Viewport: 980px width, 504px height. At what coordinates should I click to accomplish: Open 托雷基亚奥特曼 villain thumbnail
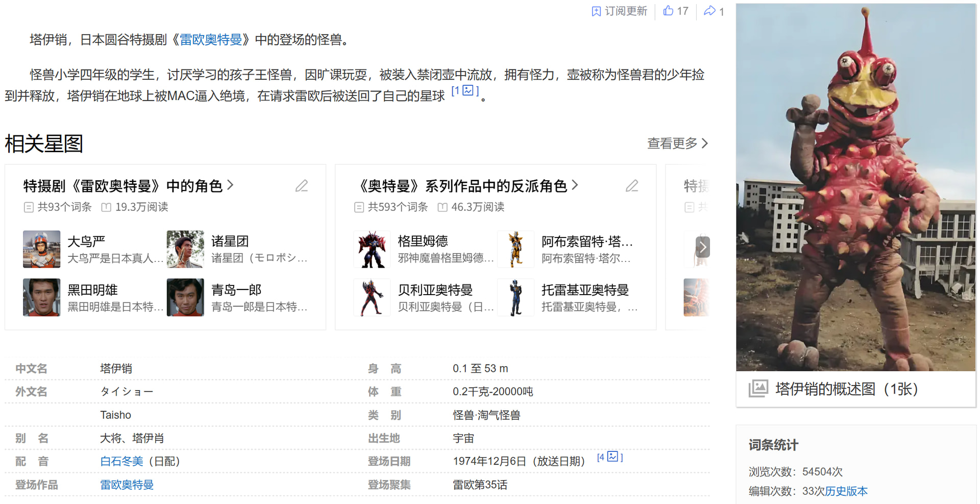tap(516, 297)
